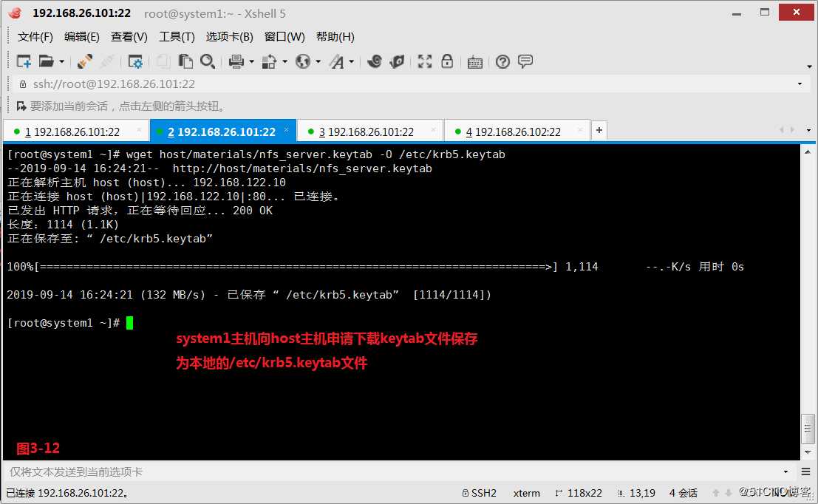
Task: Expand the font dropdown arrow
Action: point(352,61)
